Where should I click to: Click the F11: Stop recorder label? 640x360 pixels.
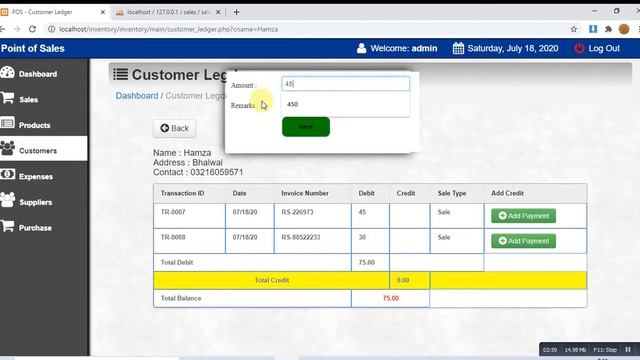point(605,350)
